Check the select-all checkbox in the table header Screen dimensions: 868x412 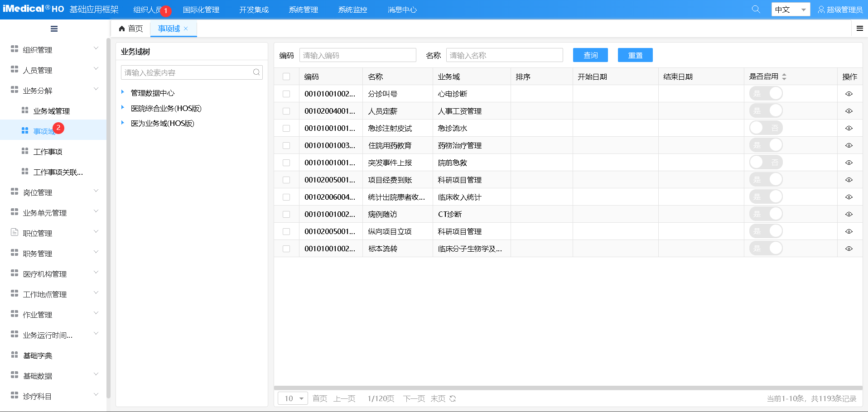tap(287, 77)
